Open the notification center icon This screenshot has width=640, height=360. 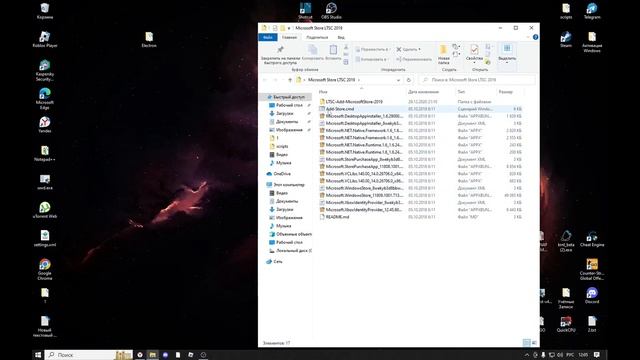click(596, 355)
